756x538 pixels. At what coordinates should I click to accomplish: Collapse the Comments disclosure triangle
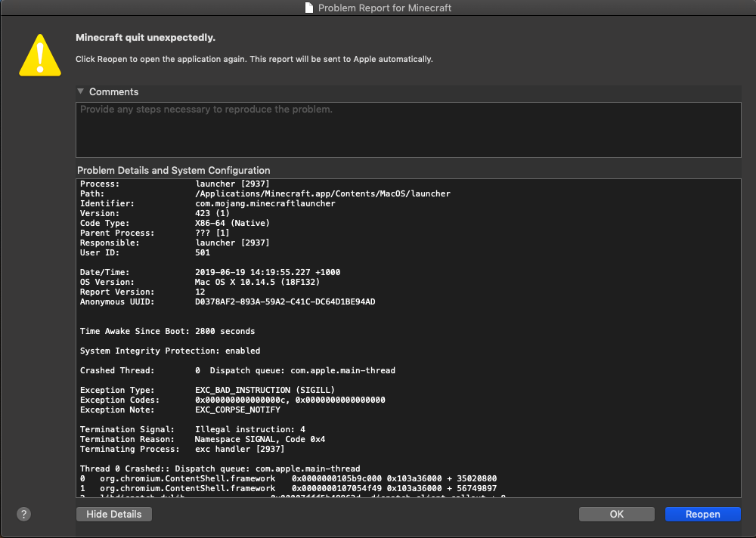click(81, 91)
